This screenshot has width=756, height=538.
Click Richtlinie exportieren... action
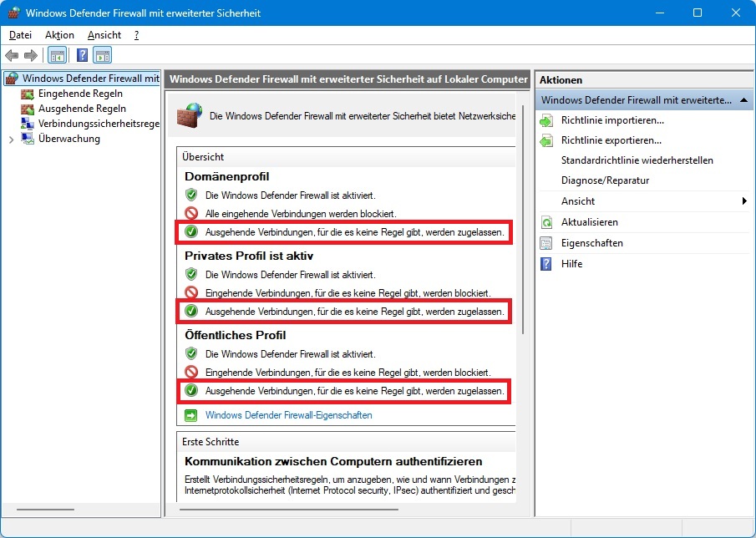click(611, 141)
